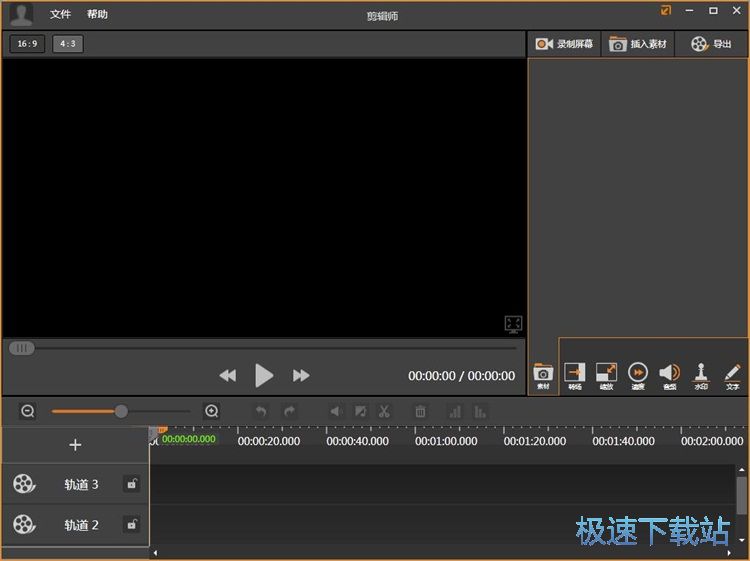The image size is (750, 561).
Task: Click the ascending bars toolbar icon
Action: click(x=455, y=411)
